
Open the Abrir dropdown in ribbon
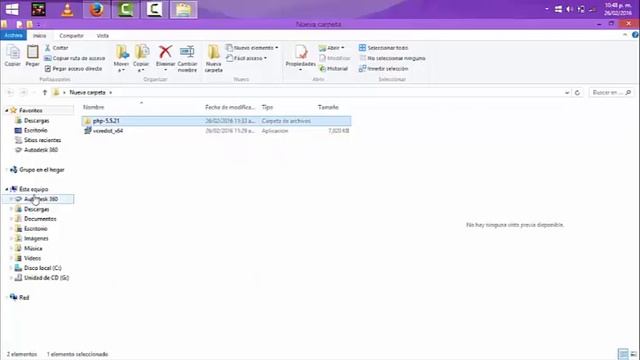331,48
